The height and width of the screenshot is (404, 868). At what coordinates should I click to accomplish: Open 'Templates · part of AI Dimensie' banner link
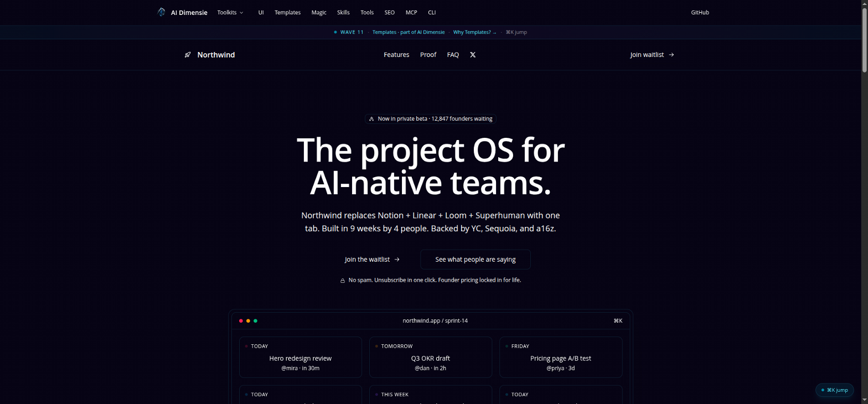[x=409, y=32]
